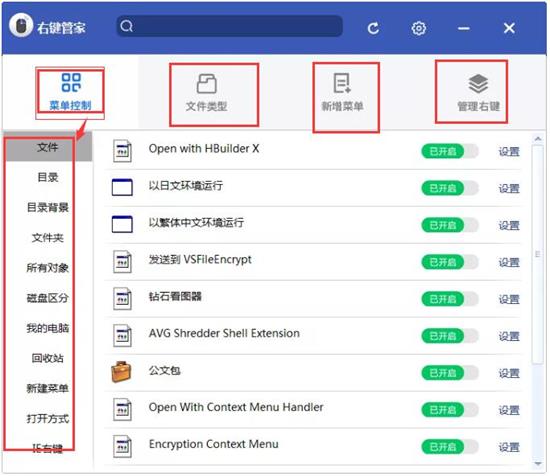This screenshot has height=476, width=550.
Task: Toggle off Open with HBuilder X switch
Action: 450,152
